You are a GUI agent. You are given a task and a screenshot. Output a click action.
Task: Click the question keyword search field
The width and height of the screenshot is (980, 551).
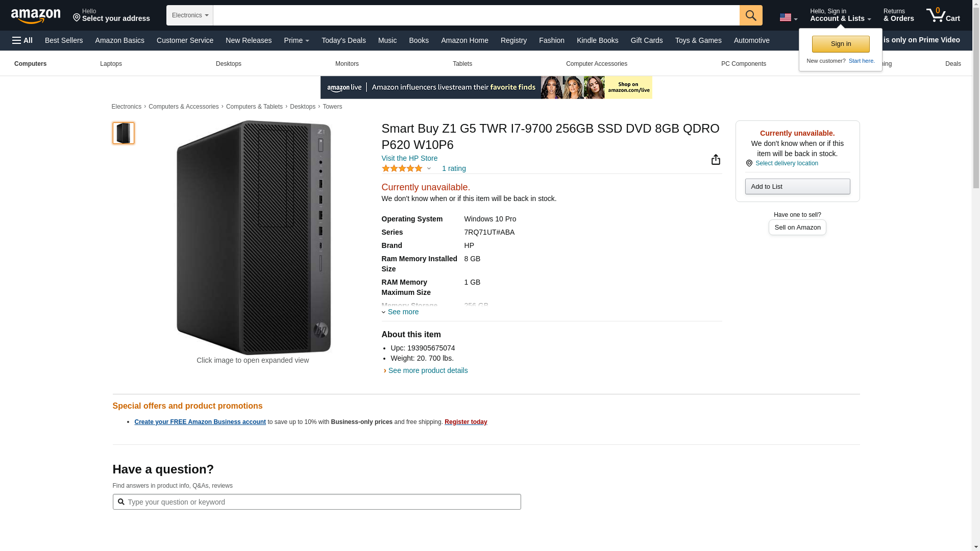pyautogui.click(x=316, y=502)
